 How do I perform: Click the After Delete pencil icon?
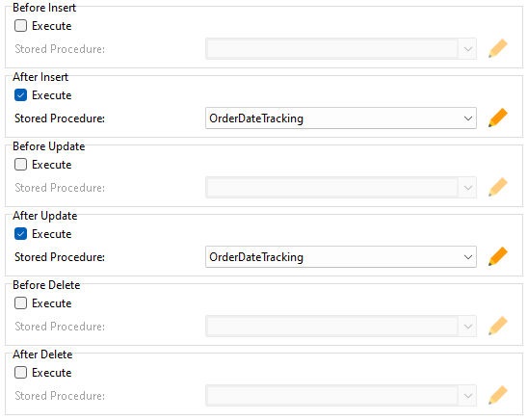click(498, 395)
